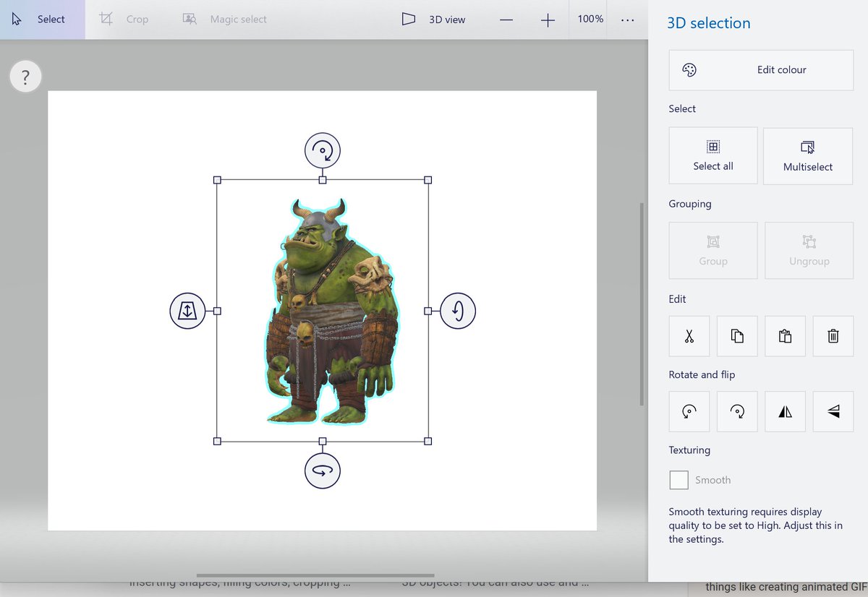
Task: Click the vertical canvas scrollbar
Action: click(642, 304)
